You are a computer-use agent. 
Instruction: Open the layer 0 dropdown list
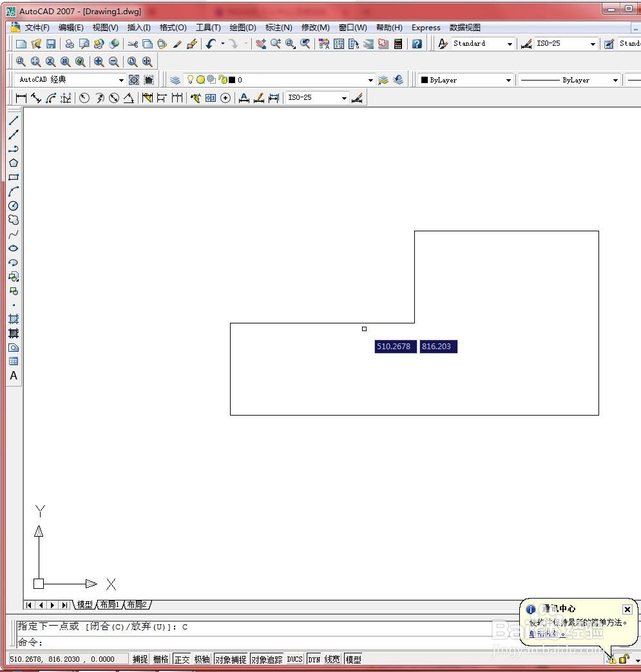coord(370,80)
